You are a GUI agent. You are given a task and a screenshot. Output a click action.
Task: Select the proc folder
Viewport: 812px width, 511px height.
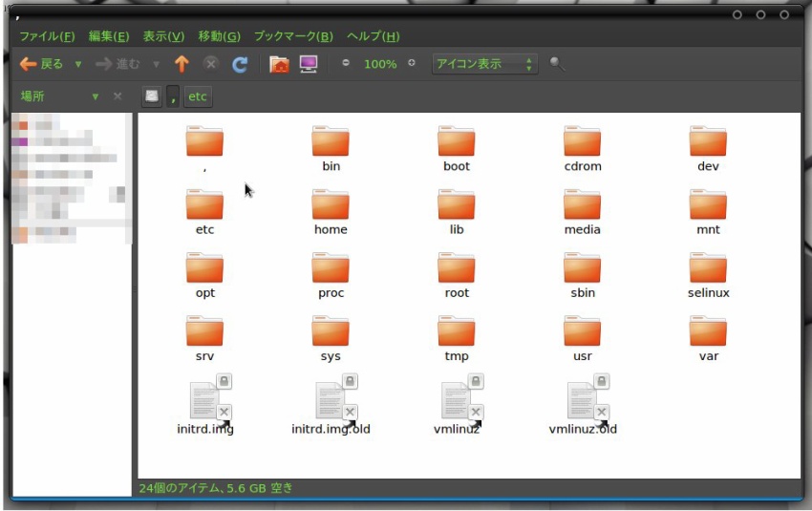click(x=331, y=268)
